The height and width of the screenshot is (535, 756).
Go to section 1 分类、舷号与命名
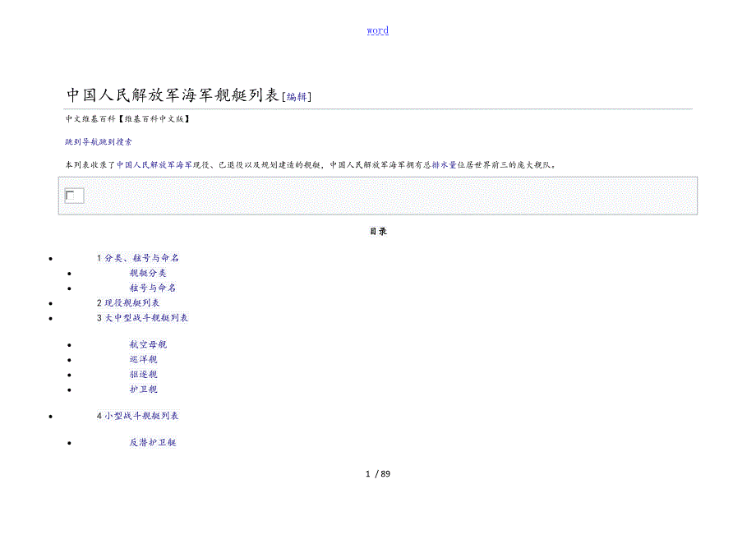pyautogui.click(x=138, y=258)
